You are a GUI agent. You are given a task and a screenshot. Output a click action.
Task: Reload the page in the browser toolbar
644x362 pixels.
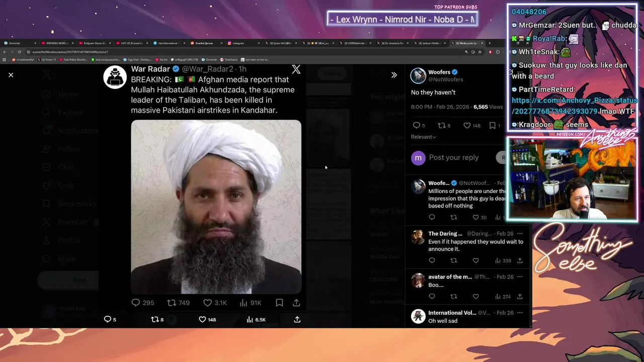point(20,52)
